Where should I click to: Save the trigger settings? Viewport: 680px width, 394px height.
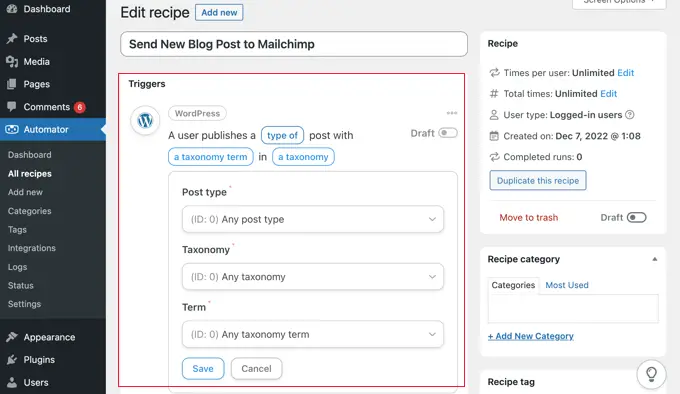(203, 368)
